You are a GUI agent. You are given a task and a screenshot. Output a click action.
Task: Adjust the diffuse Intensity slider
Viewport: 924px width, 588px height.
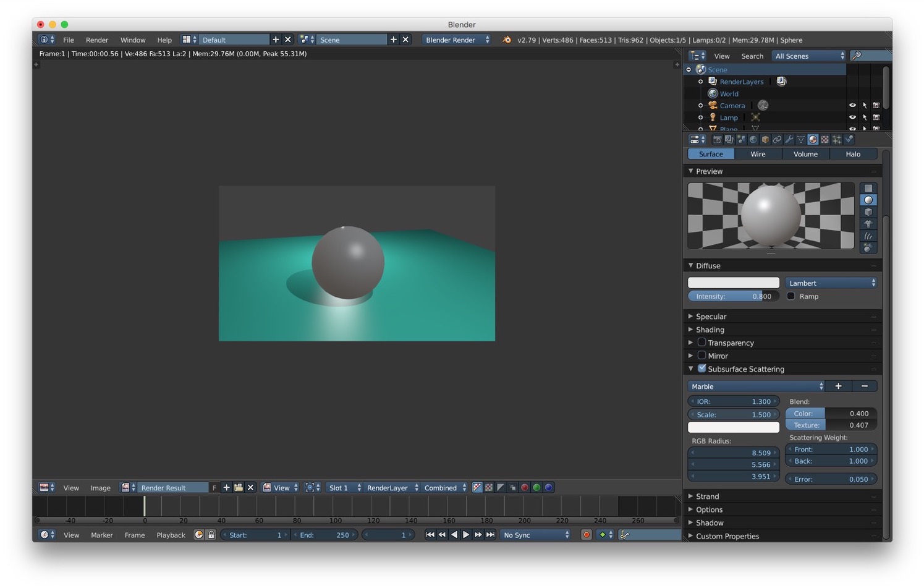(x=734, y=296)
